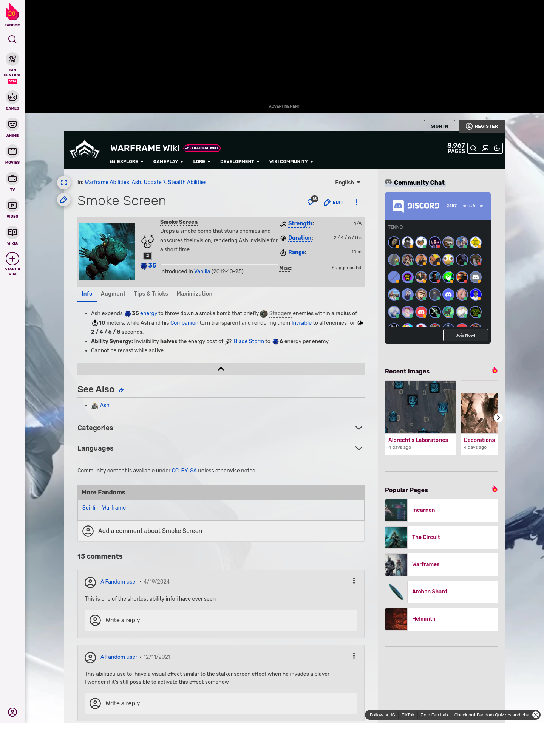Click the Warframe lotus wiki logo
This screenshot has width=544, height=756.
point(85,150)
